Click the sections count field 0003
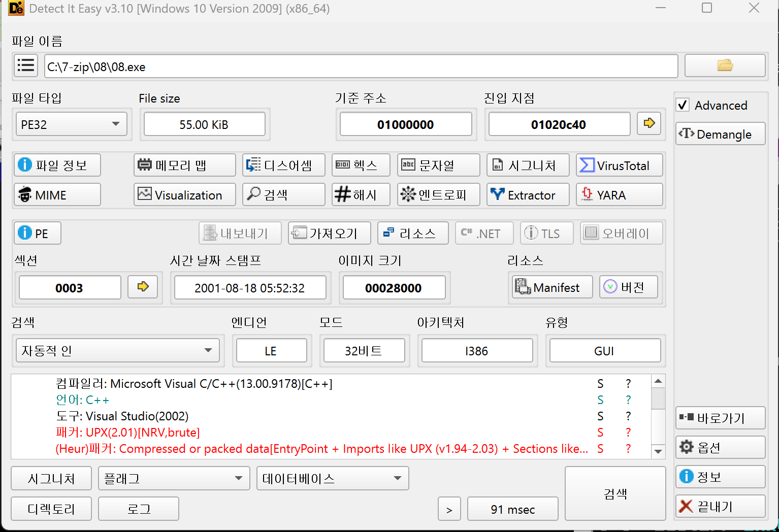 pyautogui.click(x=70, y=288)
